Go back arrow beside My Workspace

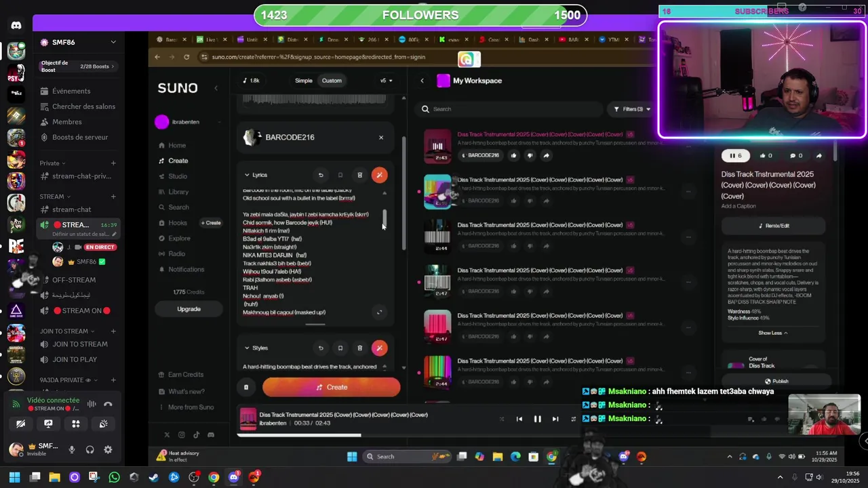(x=422, y=81)
